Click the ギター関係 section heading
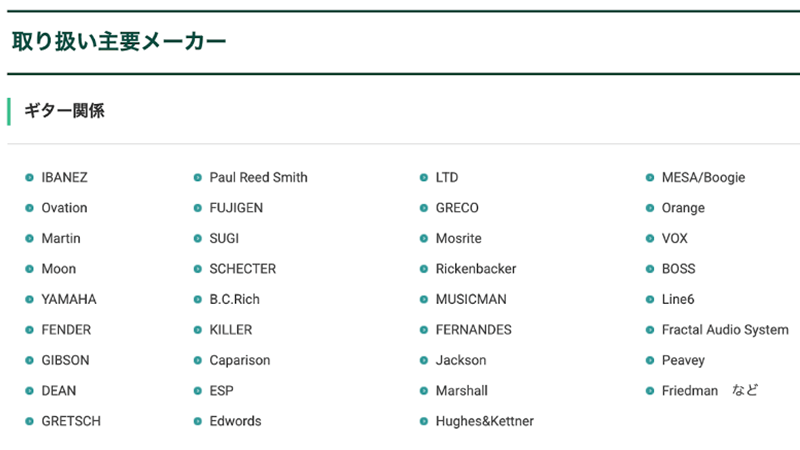The image size is (800, 450). 64,111
